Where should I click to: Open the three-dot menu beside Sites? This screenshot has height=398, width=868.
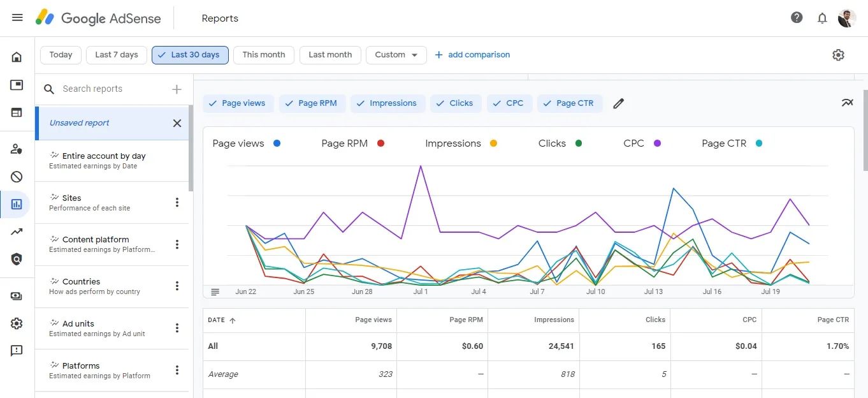click(177, 202)
